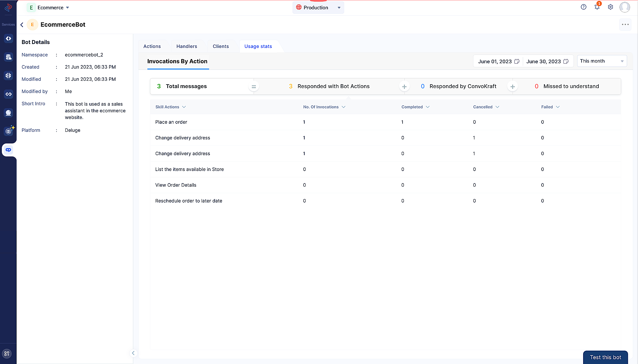
Task: Toggle the plus icon next to Responded by ConvoKraft
Action: (x=513, y=86)
